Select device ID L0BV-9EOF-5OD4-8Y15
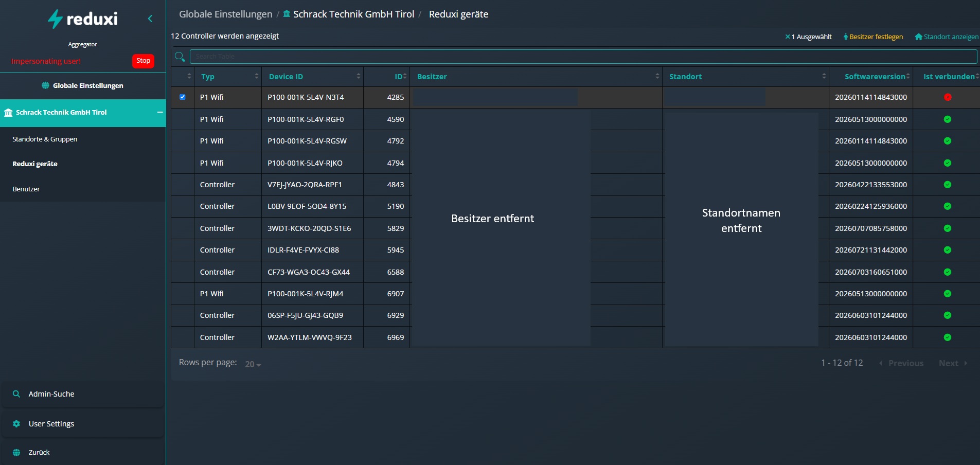Viewport: 980px width, 465px height. click(x=307, y=206)
